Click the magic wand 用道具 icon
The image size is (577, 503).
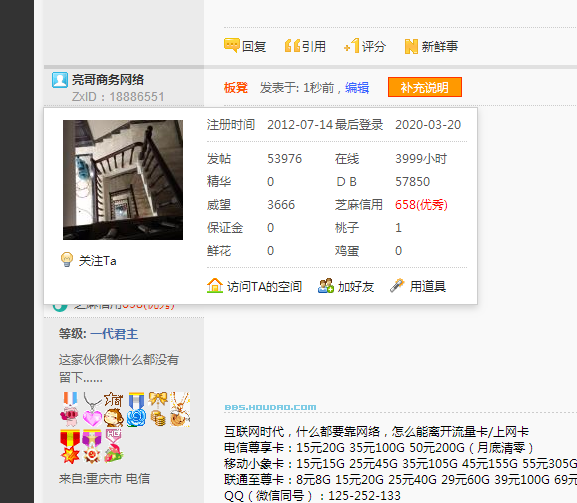click(397, 286)
